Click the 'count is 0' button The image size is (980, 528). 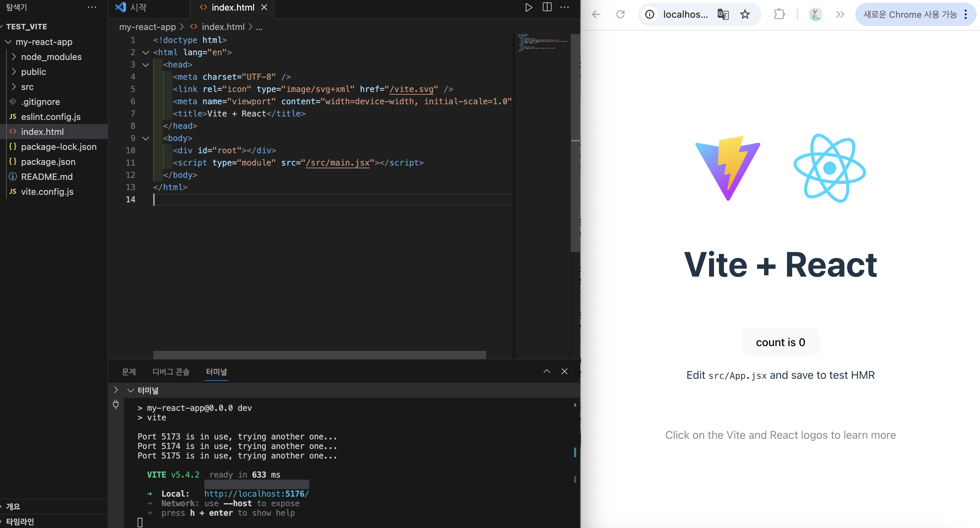(780, 342)
